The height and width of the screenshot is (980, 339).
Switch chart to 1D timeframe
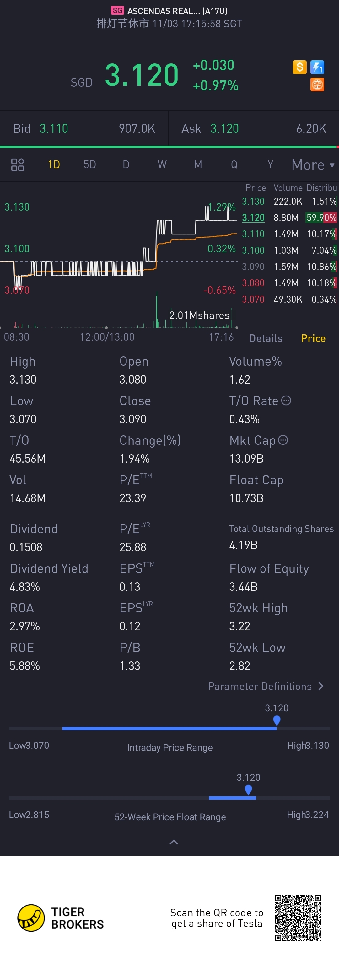[54, 165]
